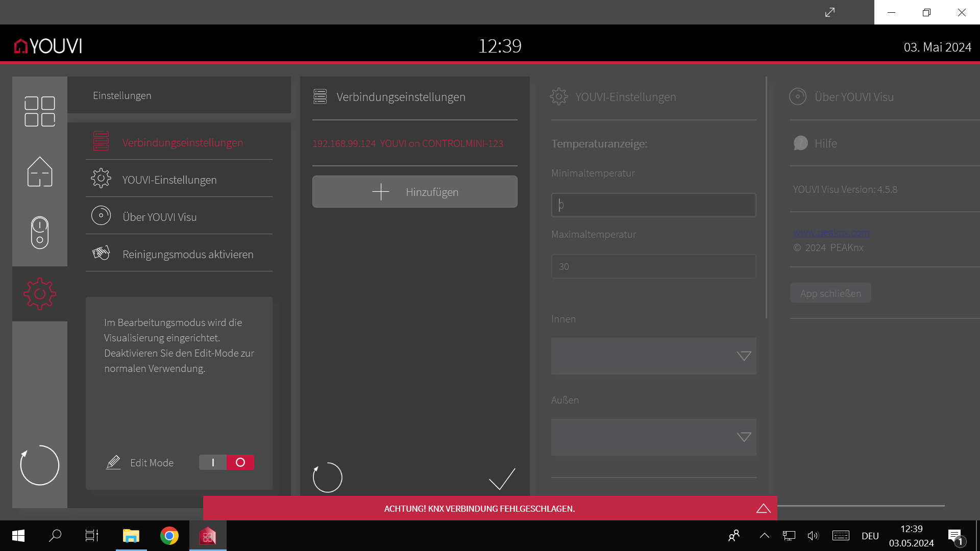Click the pencil Edit Mode icon
Screen dimensions: 980x551
[113, 462]
